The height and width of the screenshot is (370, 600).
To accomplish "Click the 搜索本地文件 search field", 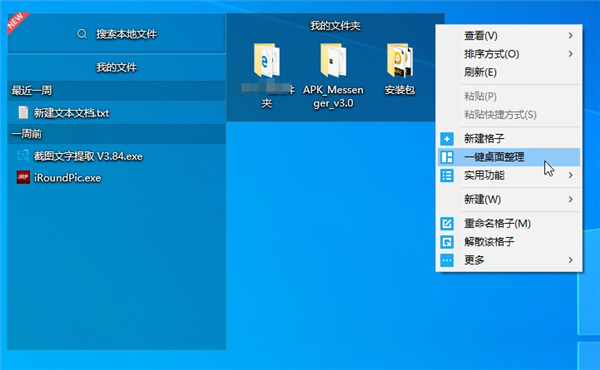I will tap(116, 34).
